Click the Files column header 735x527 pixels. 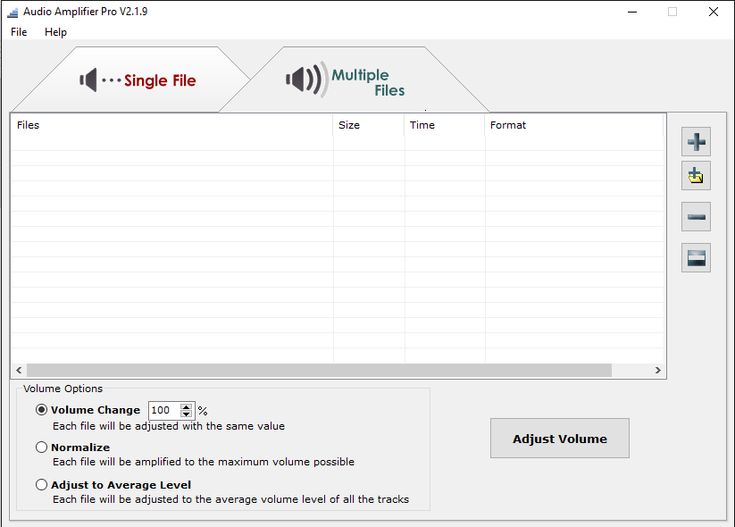(x=172, y=125)
